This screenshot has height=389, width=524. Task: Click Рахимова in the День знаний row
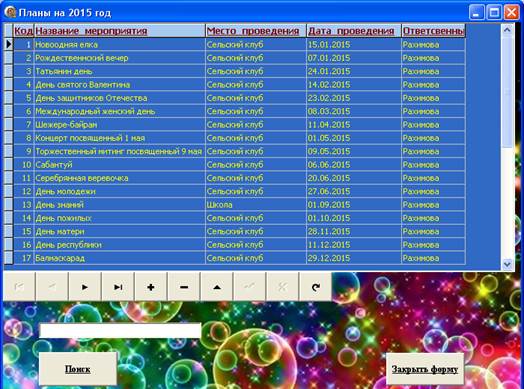(x=433, y=205)
